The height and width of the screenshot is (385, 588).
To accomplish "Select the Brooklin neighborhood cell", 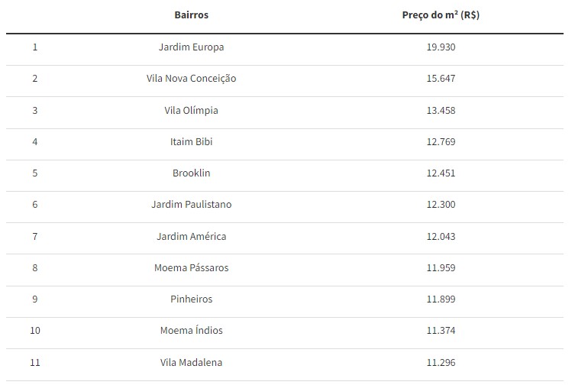I will point(191,173).
